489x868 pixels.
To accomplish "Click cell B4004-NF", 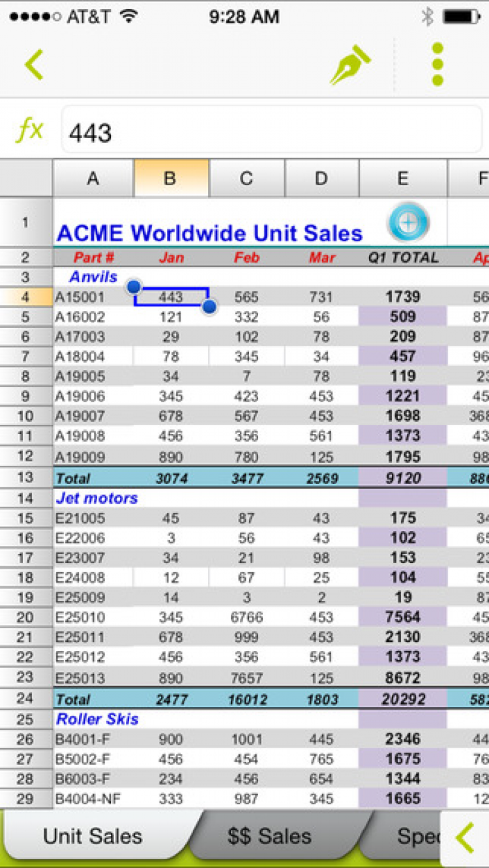I will (x=93, y=798).
